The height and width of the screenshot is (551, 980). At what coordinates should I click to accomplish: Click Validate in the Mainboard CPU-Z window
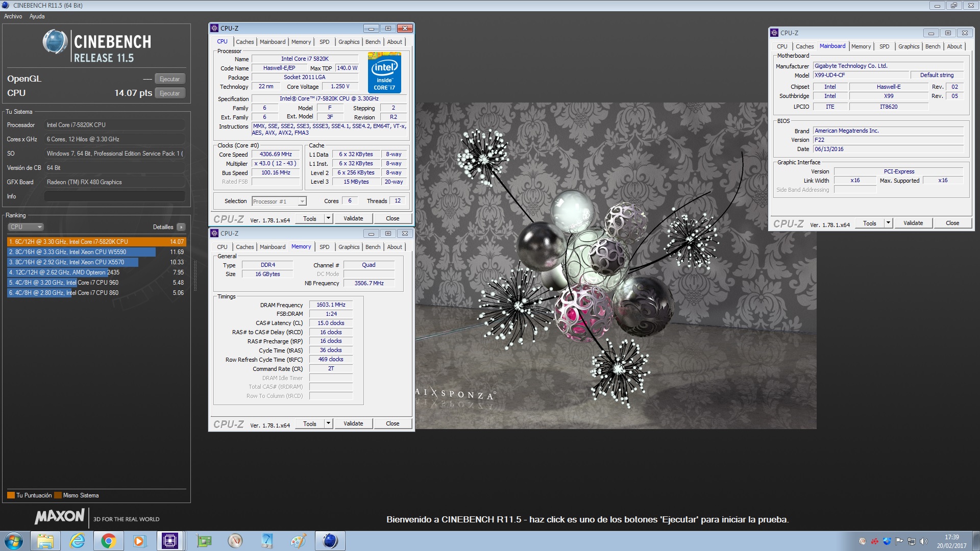pyautogui.click(x=913, y=223)
